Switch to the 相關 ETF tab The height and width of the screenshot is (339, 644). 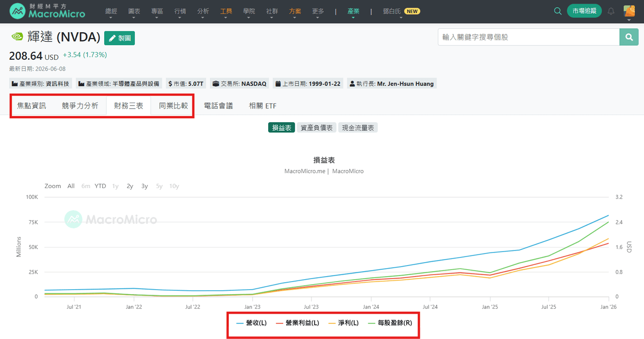[x=263, y=106]
